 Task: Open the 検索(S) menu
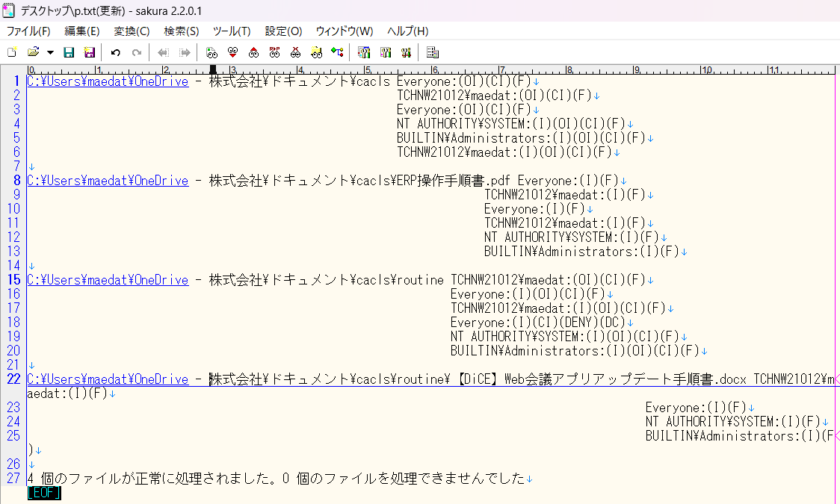coord(181,31)
